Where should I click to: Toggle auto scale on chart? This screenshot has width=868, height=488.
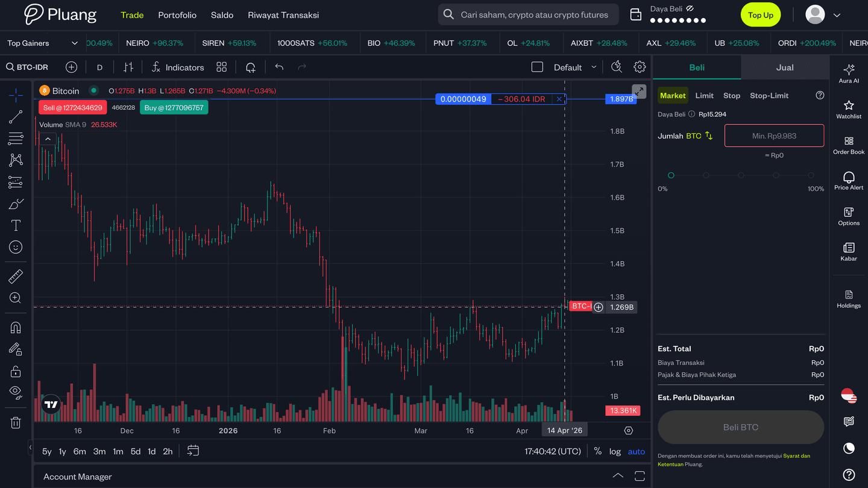[637, 451]
